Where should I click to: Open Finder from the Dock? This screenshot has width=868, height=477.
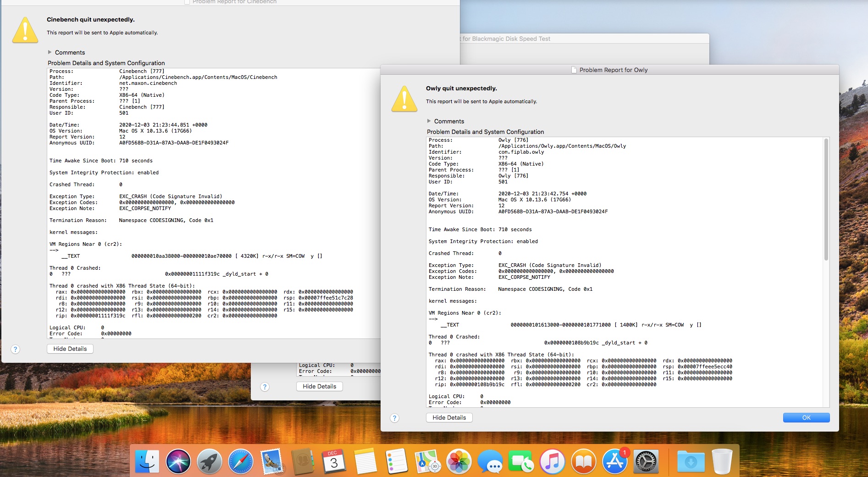click(x=147, y=461)
